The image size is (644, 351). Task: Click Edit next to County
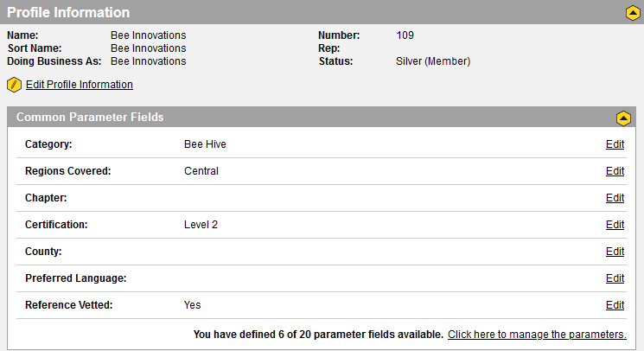coord(615,252)
